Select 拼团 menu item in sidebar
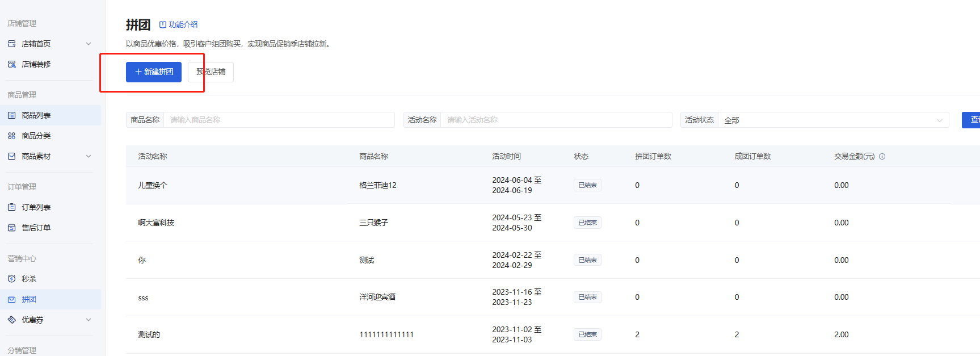This screenshot has height=356, width=980. coord(51,299)
